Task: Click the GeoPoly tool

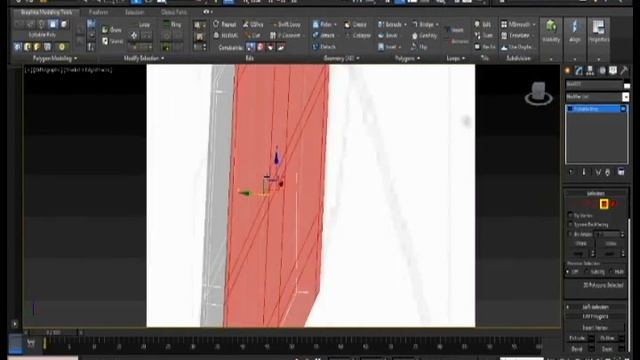Action: (x=424, y=36)
